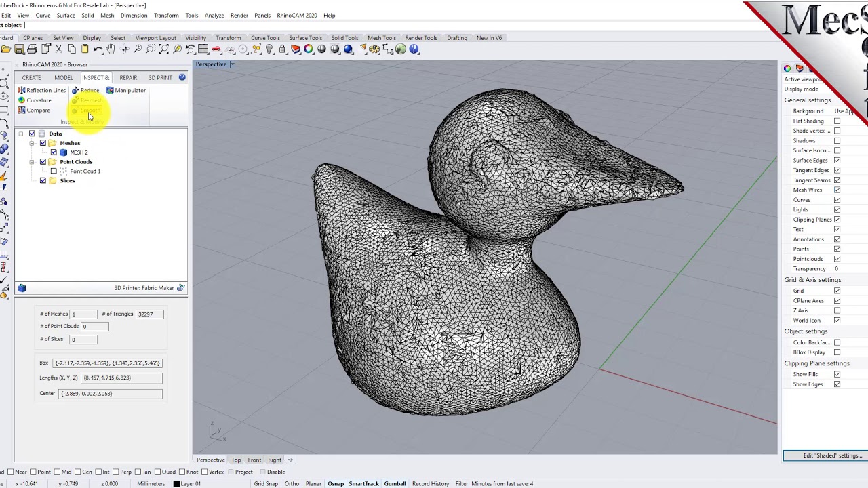
Task: Open the Background setting dropdown
Action: click(x=850, y=111)
